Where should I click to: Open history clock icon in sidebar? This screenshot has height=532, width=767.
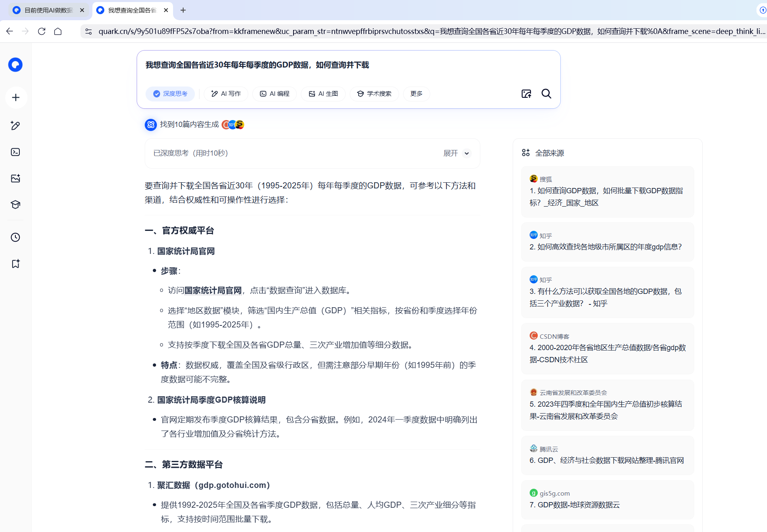15,237
